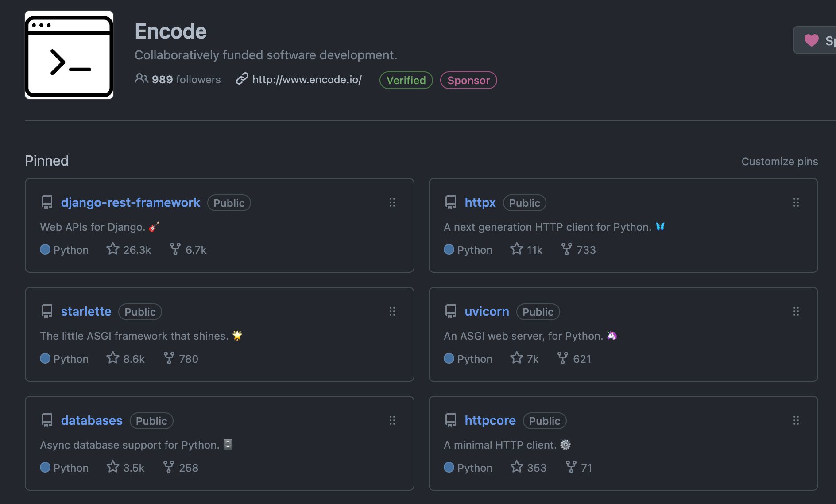This screenshot has width=836, height=504.
Task: Open the databases repository
Action: (x=92, y=421)
